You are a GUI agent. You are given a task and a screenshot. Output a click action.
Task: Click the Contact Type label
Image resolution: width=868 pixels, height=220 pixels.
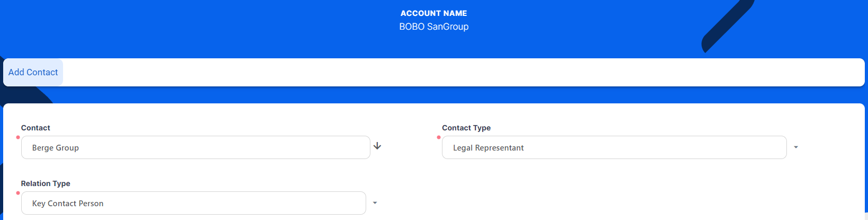[466, 128]
